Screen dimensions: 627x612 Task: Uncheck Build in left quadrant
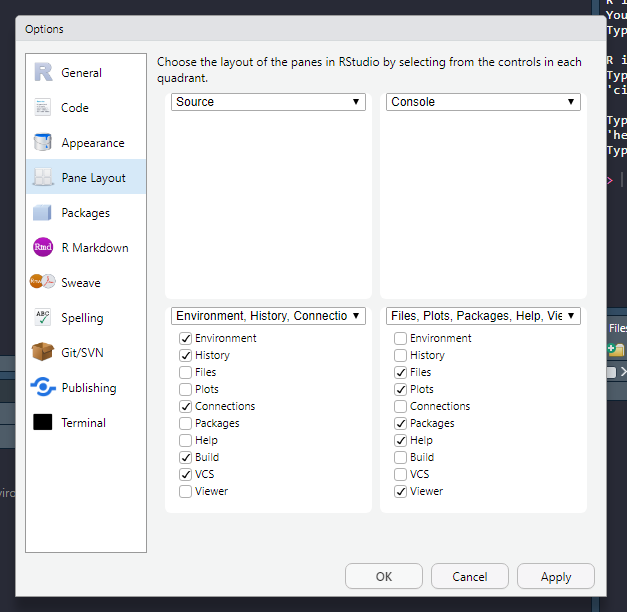186,457
